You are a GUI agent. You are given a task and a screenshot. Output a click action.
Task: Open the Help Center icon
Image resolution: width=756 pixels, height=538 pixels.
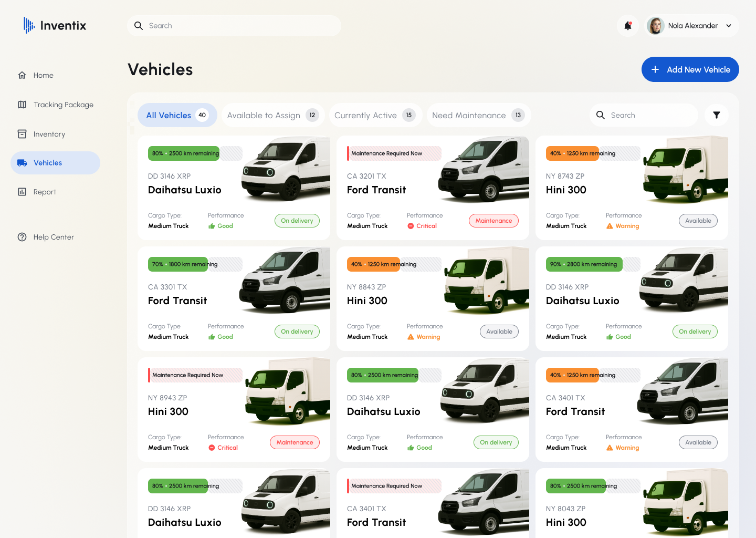click(22, 237)
